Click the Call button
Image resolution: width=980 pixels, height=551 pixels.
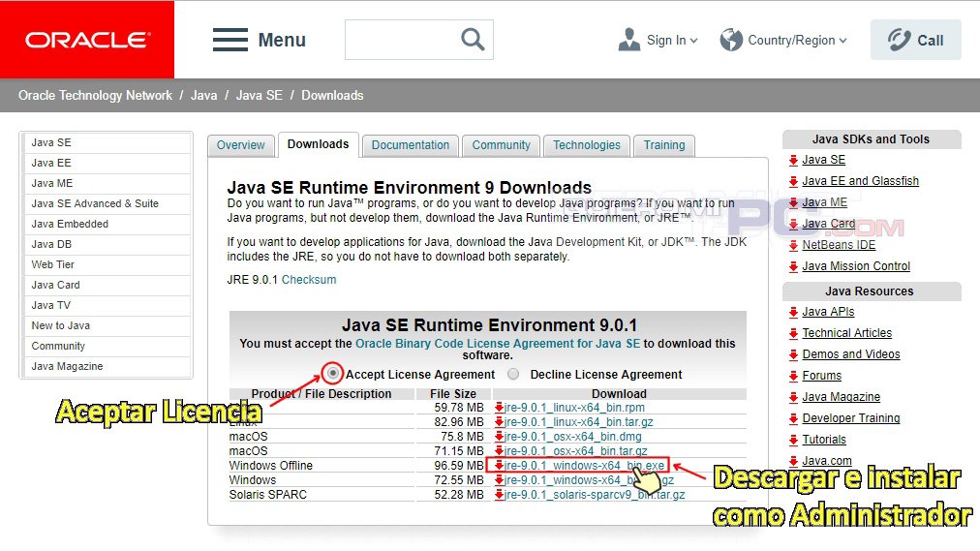tap(916, 40)
